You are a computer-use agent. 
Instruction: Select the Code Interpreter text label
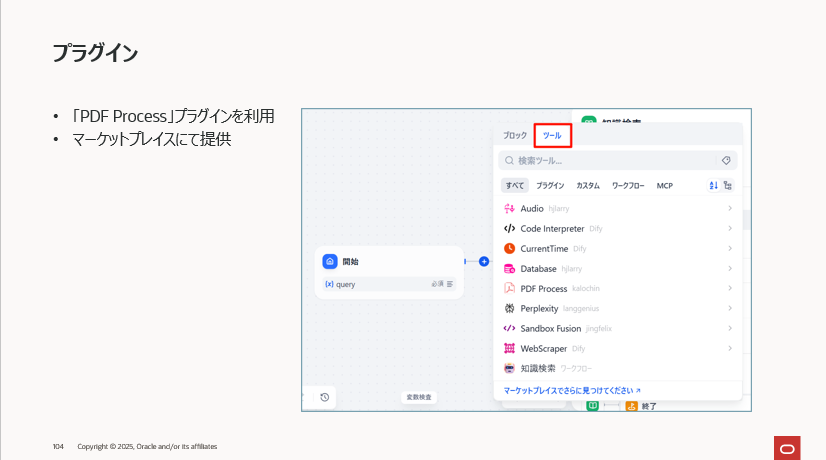click(552, 229)
